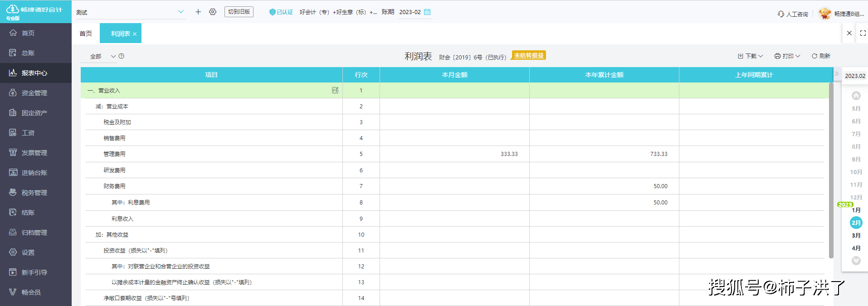Click the 刷新 refresh button
Viewport: 868px width, 306px height.
pos(821,56)
